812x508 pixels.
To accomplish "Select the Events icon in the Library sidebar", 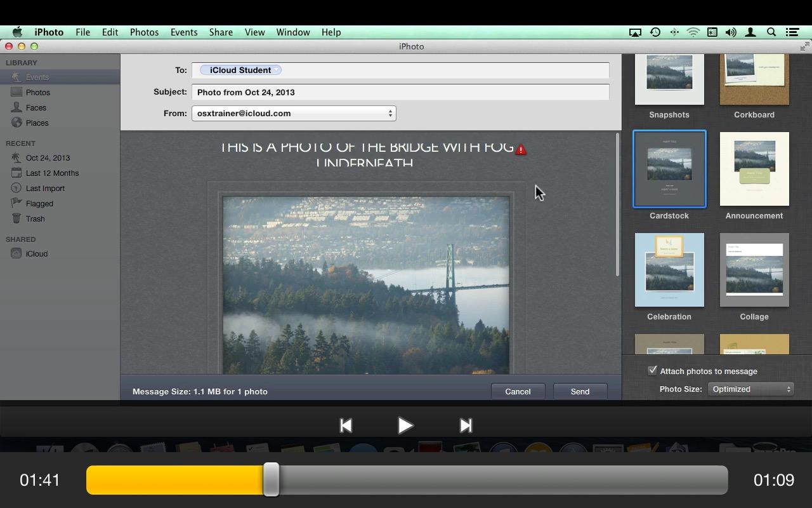I will [x=16, y=77].
